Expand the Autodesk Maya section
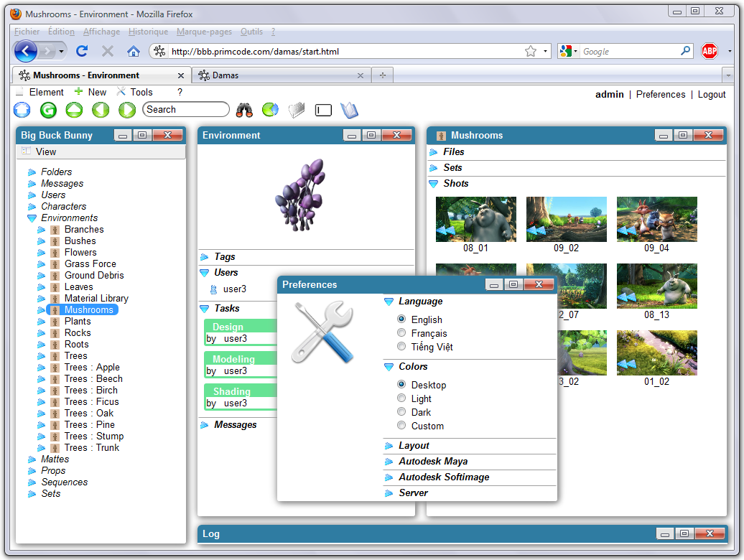The height and width of the screenshot is (560, 744). tap(433, 462)
